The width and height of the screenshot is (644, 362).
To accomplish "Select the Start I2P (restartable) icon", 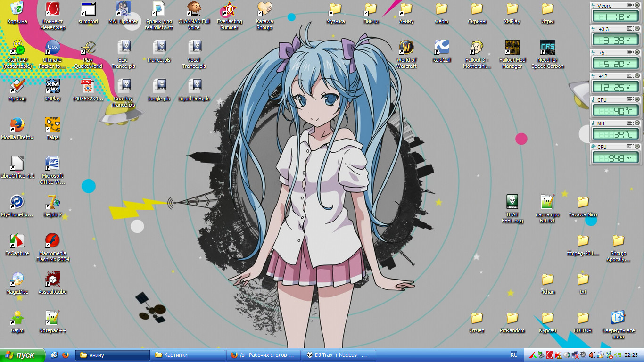I will (x=17, y=54).
